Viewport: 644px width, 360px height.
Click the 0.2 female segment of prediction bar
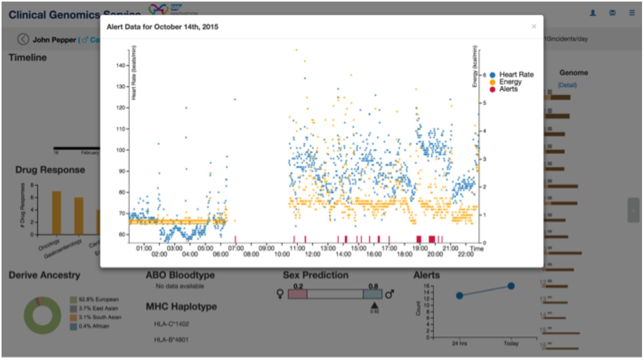298,294
